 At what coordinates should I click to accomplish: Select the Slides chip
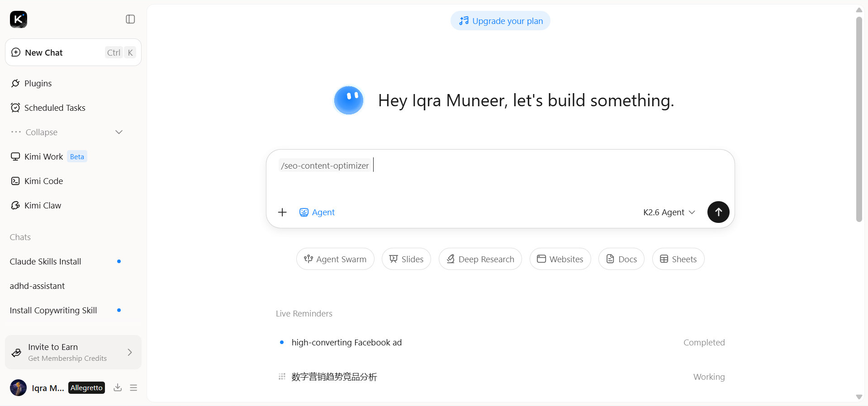[406, 259]
